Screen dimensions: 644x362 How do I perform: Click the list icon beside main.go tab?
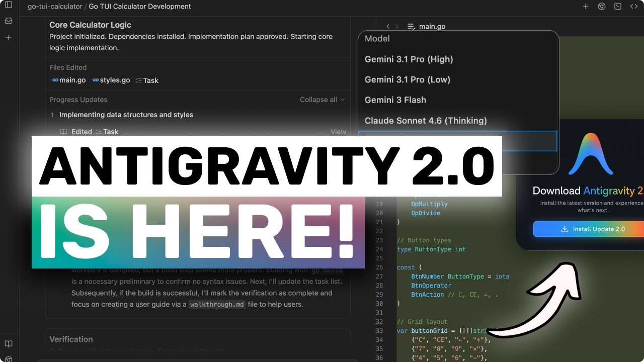(x=411, y=27)
